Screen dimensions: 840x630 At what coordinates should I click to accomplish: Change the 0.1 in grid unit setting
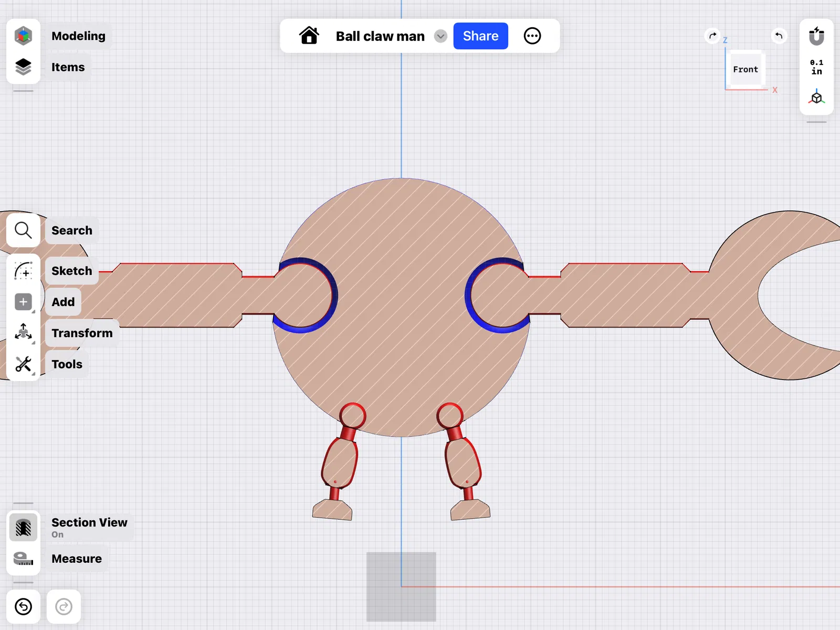tap(816, 67)
